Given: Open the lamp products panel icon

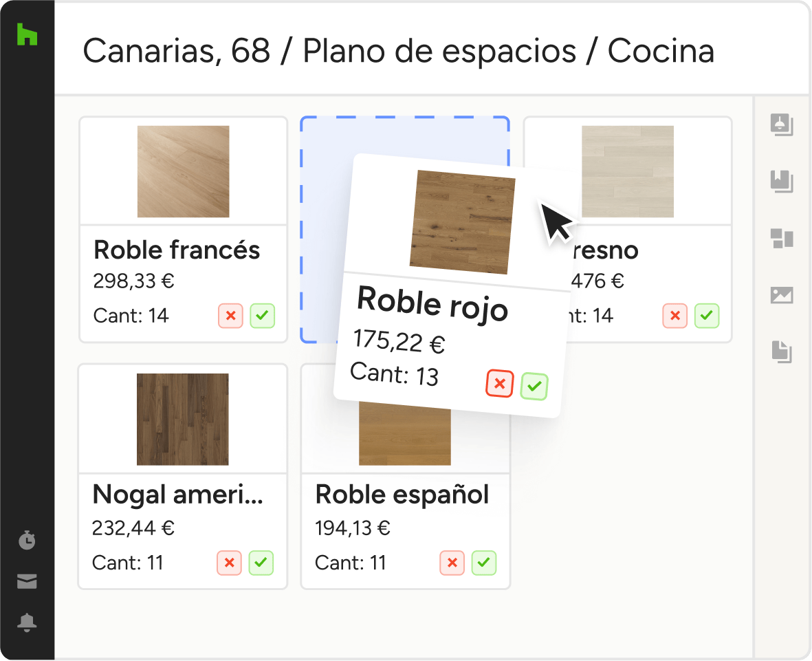Looking at the screenshot, I should (x=782, y=125).
